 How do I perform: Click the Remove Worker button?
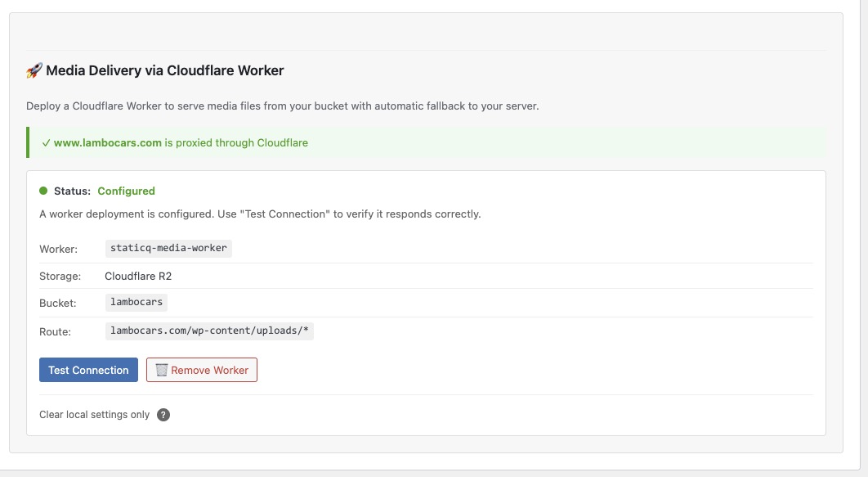pos(201,370)
